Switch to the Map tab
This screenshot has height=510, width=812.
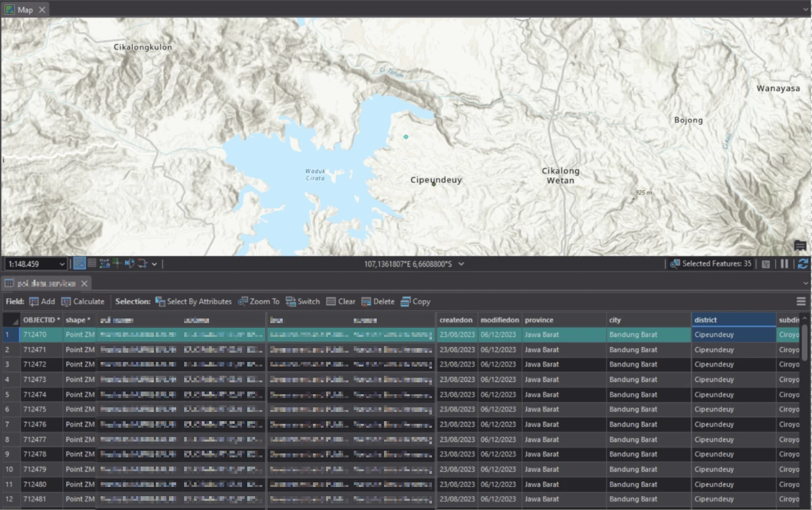tap(24, 10)
